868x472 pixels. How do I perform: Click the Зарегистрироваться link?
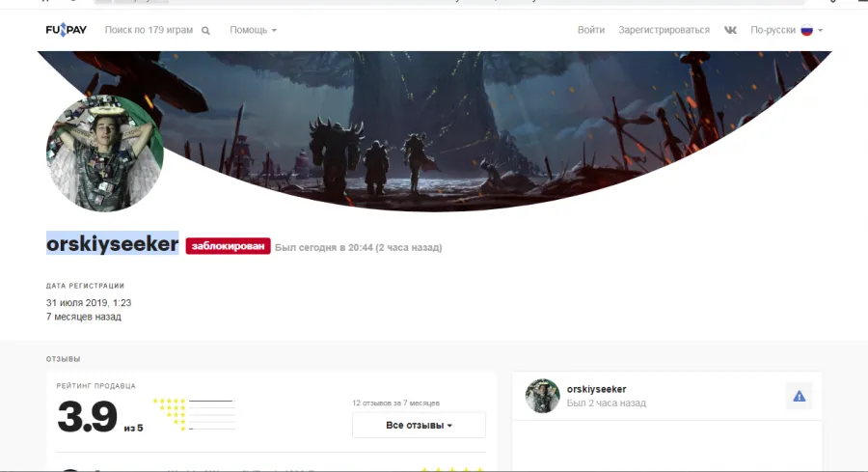664,30
